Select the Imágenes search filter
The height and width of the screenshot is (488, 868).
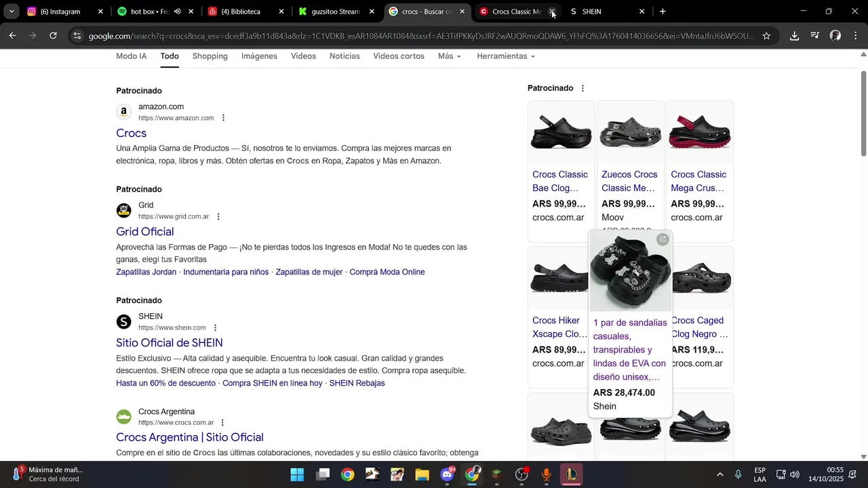point(259,56)
